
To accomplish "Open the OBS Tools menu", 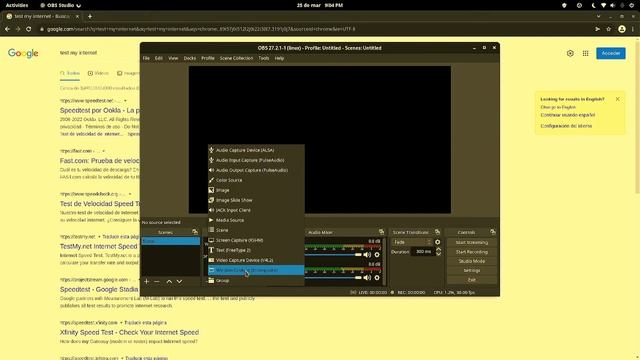I will tap(264, 58).
